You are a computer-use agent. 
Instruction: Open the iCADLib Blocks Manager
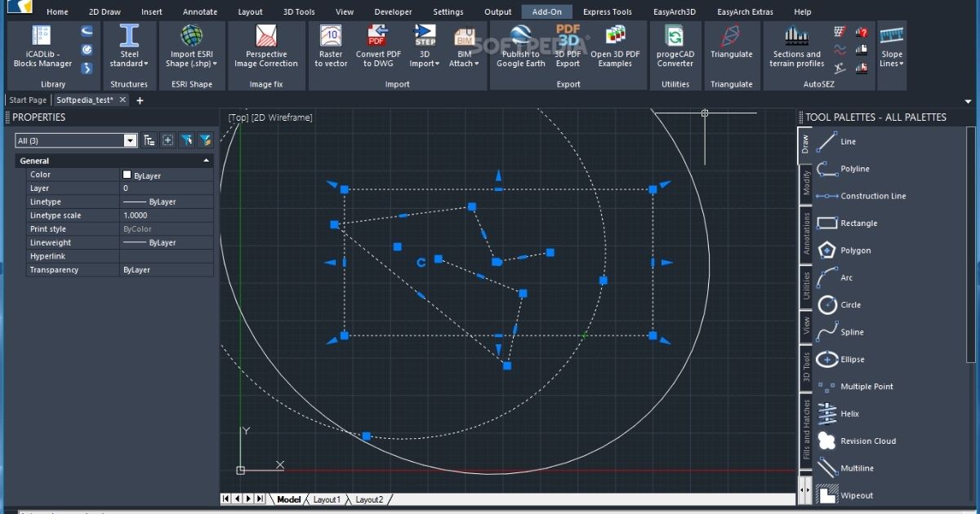pyautogui.click(x=42, y=47)
